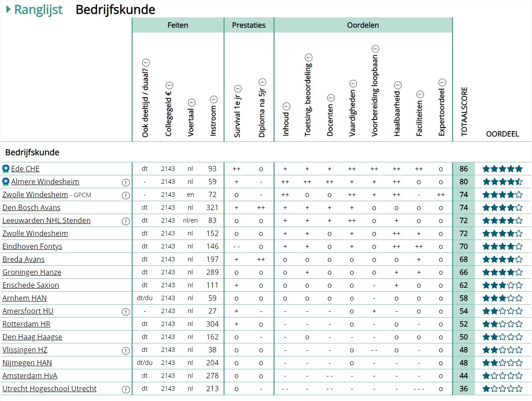Click info icon next to Diploma na 5jr
Viewport: 532px width, 401px height.
[262, 82]
